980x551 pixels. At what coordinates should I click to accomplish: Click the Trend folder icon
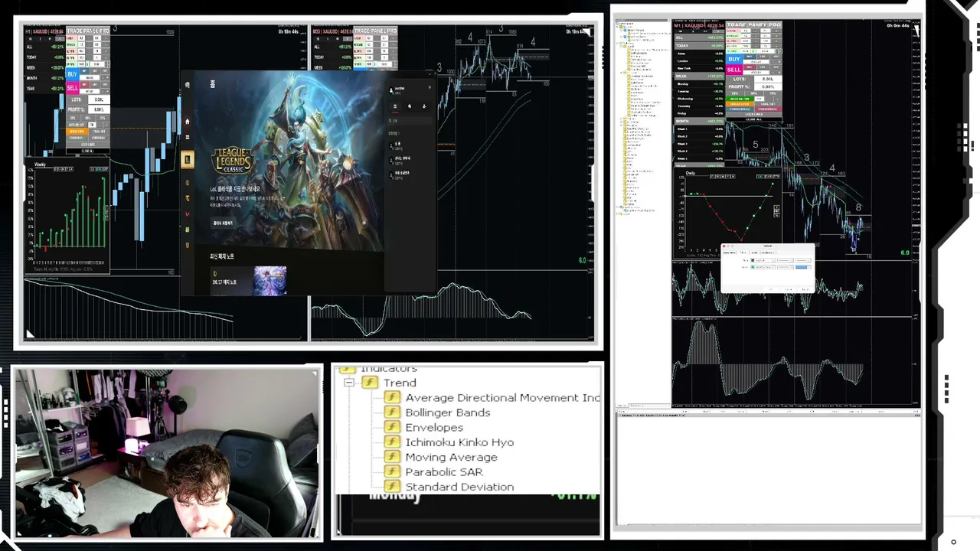pyautogui.click(x=370, y=383)
